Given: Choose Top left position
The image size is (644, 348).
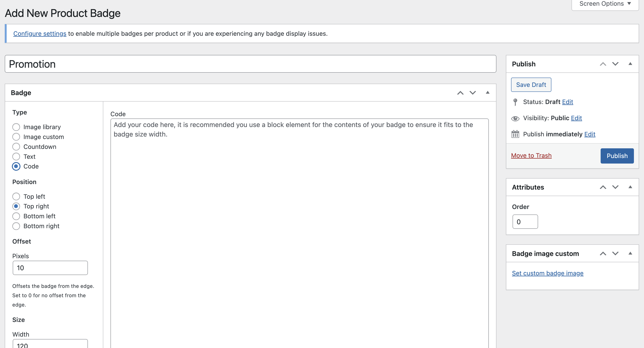Looking at the screenshot, I should [16, 196].
